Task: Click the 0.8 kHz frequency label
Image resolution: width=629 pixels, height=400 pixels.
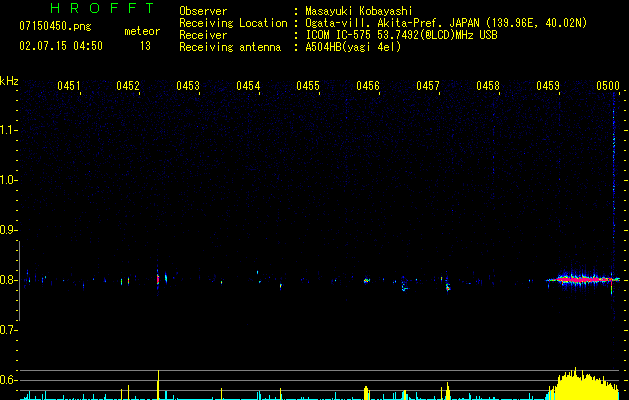Action: tap(8, 280)
